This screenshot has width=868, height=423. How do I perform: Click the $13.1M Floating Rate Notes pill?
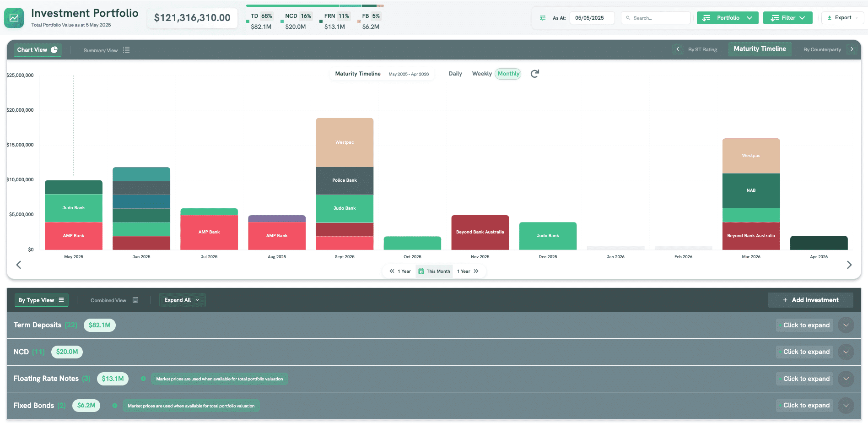pyautogui.click(x=113, y=379)
